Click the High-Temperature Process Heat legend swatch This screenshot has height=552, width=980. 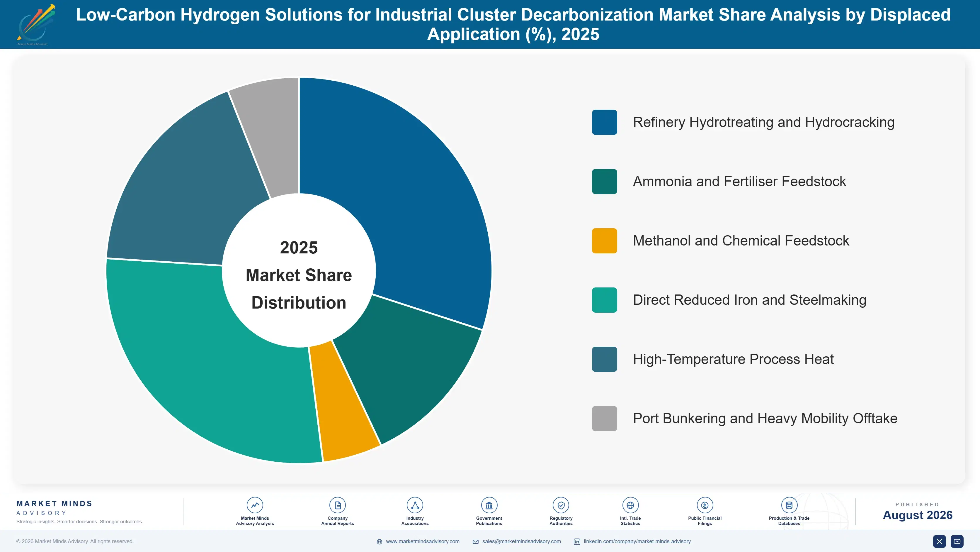(604, 359)
